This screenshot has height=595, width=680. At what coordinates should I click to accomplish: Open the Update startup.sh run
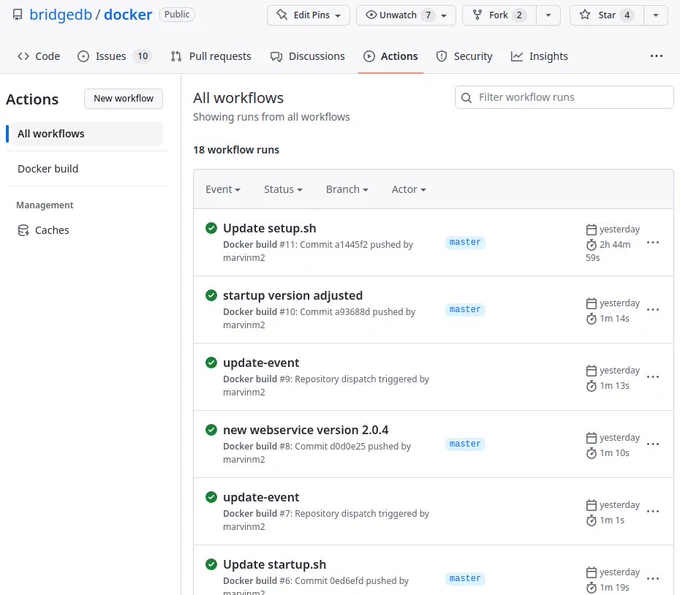[x=275, y=564]
